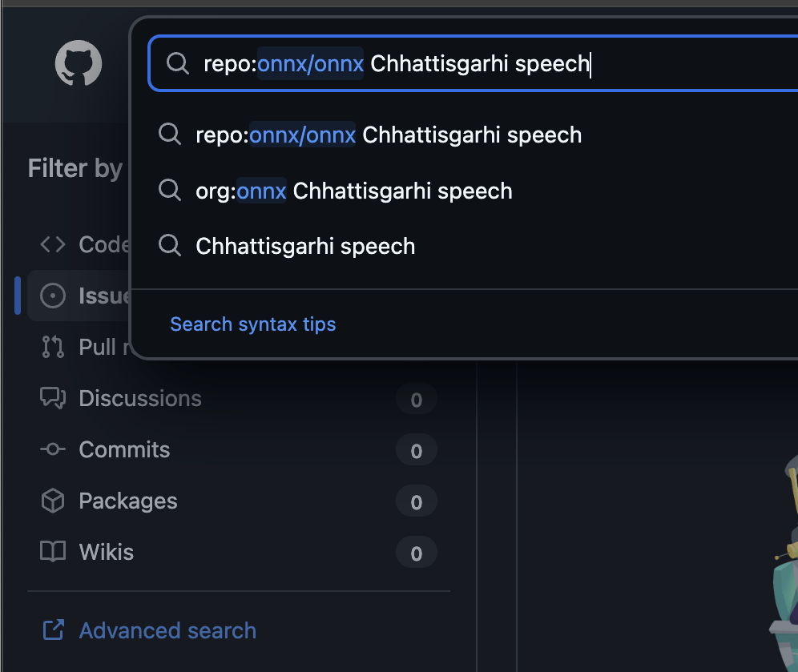Click the Commits filter icon
This screenshot has height=672, width=798.
coord(53,449)
